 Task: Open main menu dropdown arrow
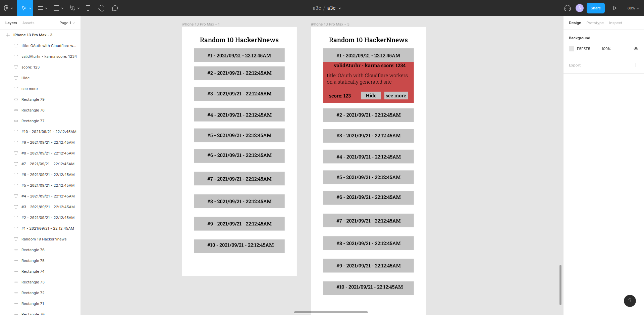pyautogui.click(x=12, y=8)
